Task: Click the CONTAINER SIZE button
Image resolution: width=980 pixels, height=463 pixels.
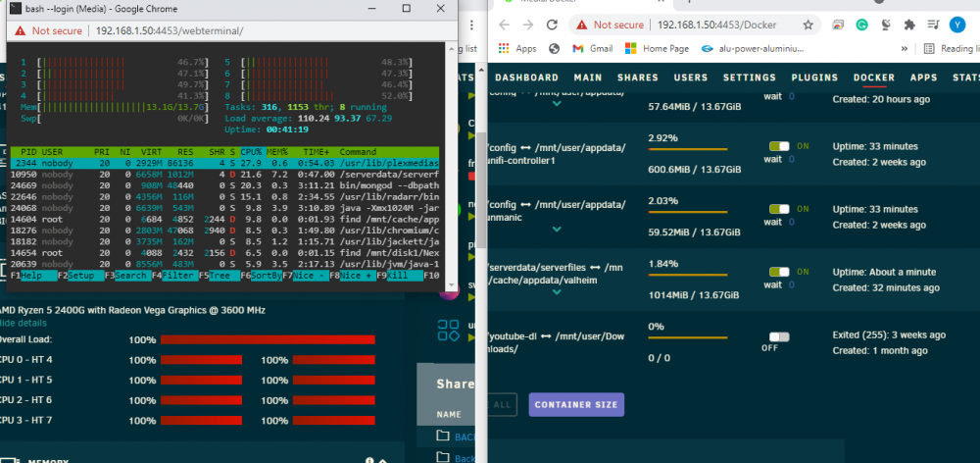Action: (576, 405)
